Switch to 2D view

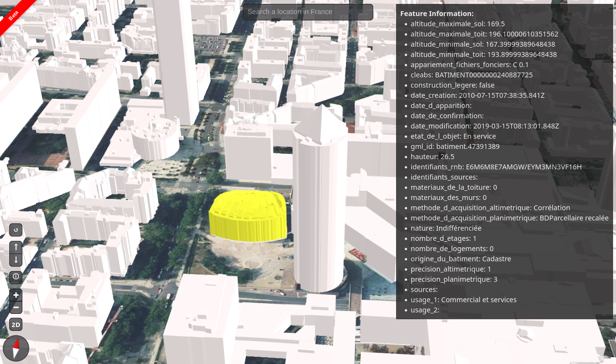pyautogui.click(x=16, y=325)
